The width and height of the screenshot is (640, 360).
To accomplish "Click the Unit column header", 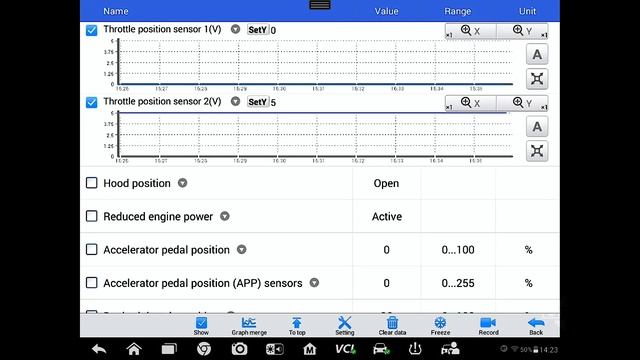I will coord(527,11).
